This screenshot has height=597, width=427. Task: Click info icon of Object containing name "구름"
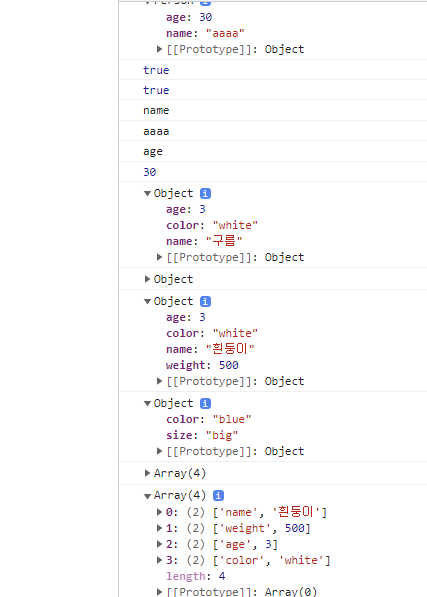click(x=206, y=193)
